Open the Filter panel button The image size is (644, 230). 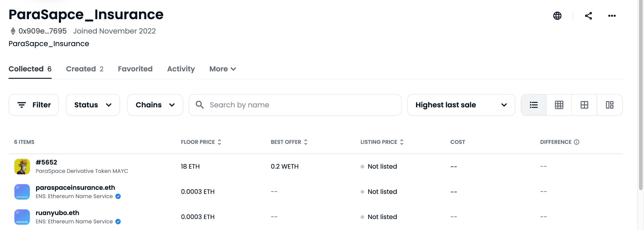tap(34, 105)
